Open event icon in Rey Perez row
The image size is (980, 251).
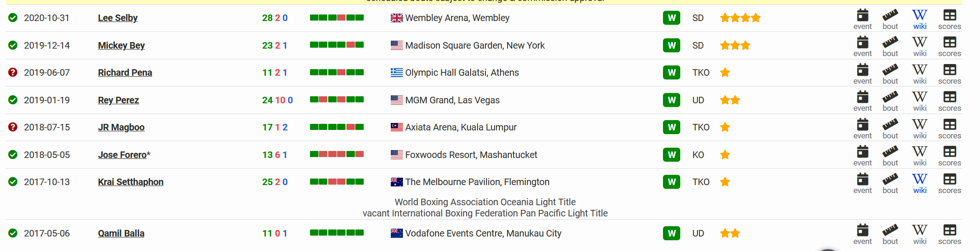(862, 101)
